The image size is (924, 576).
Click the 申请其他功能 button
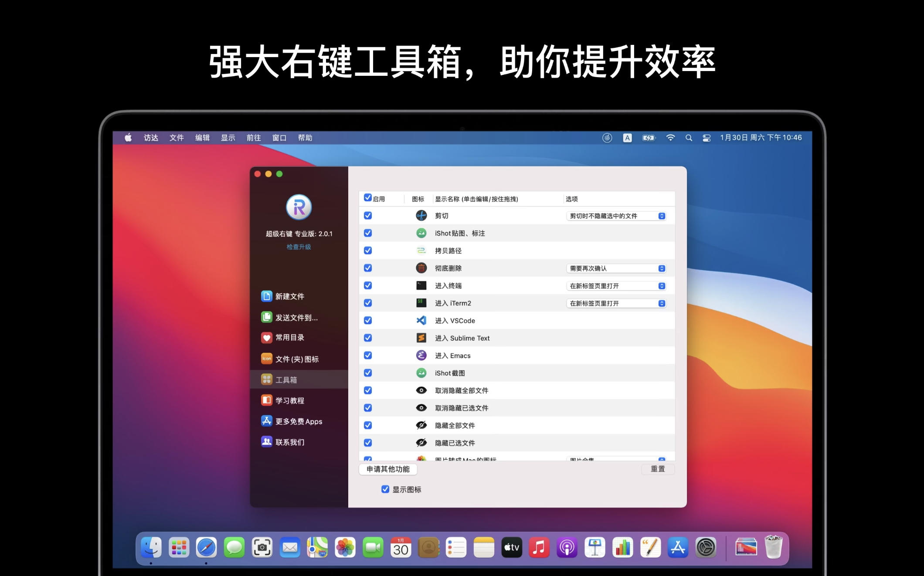point(388,469)
